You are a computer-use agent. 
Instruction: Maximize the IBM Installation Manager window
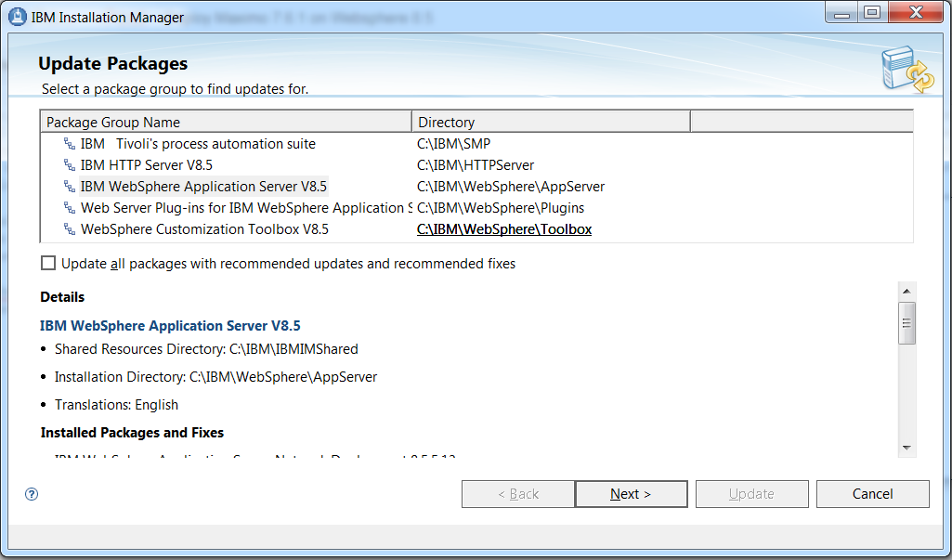872,12
